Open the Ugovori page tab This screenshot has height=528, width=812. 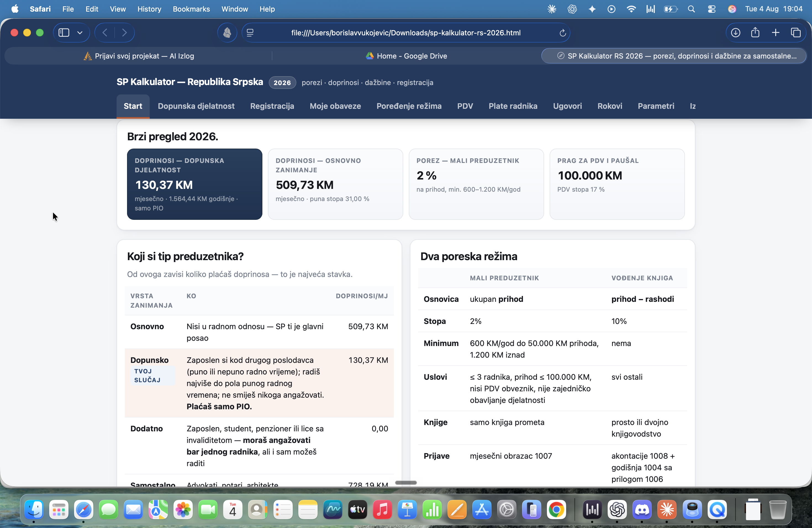567,106
